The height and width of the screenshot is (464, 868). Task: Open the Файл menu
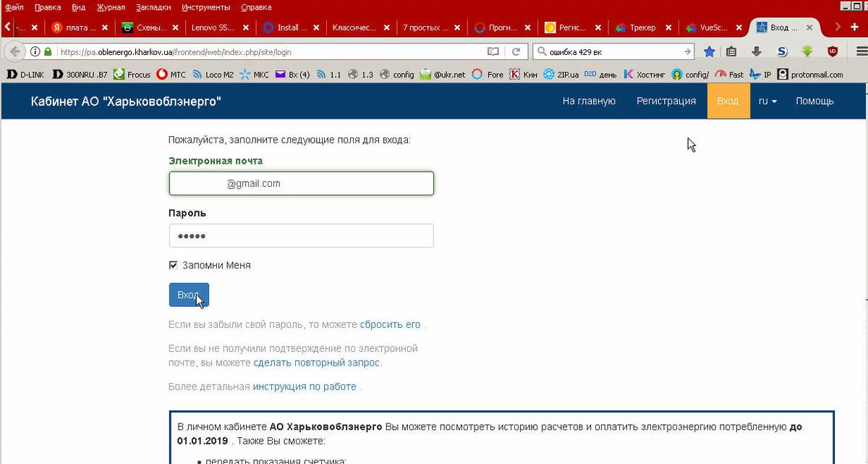point(14,7)
